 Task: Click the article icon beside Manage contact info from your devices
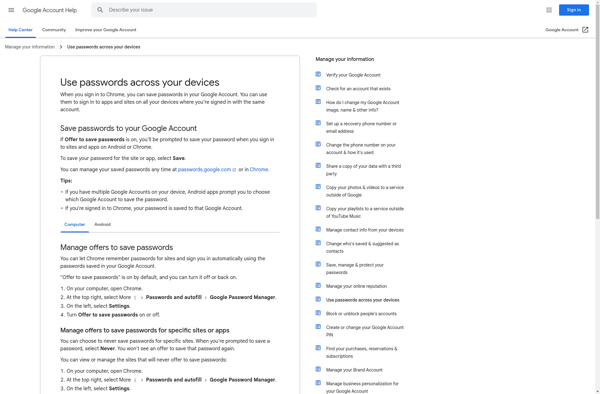[x=318, y=229]
